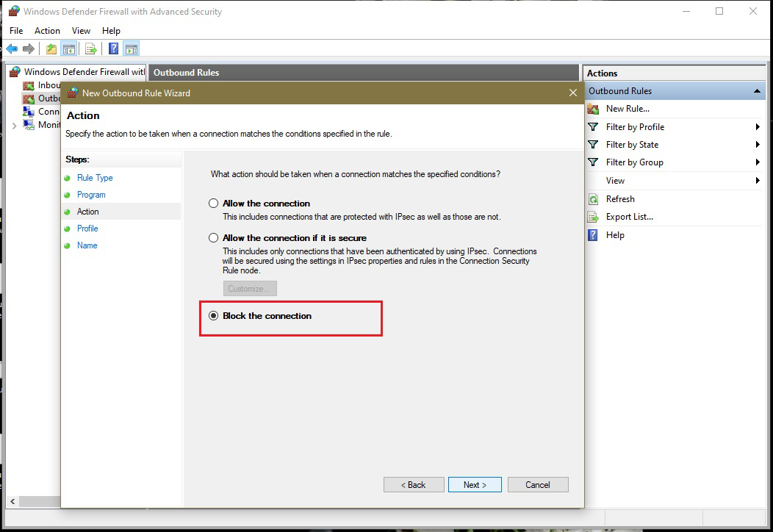Click the Connection Security Rules tree icon
Screen dimensions: 773x532
tap(29, 112)
